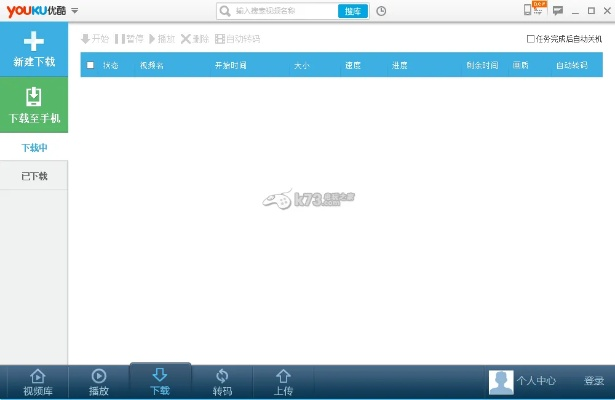
Task: Expand the search type magnifier dropdown
Action: 226,11
